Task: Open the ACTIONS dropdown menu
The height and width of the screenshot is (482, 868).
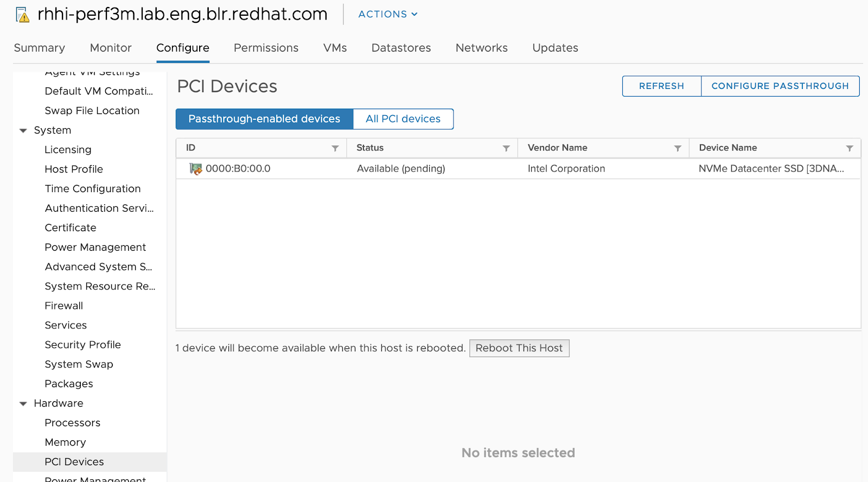Action: [x=388, y=14]
